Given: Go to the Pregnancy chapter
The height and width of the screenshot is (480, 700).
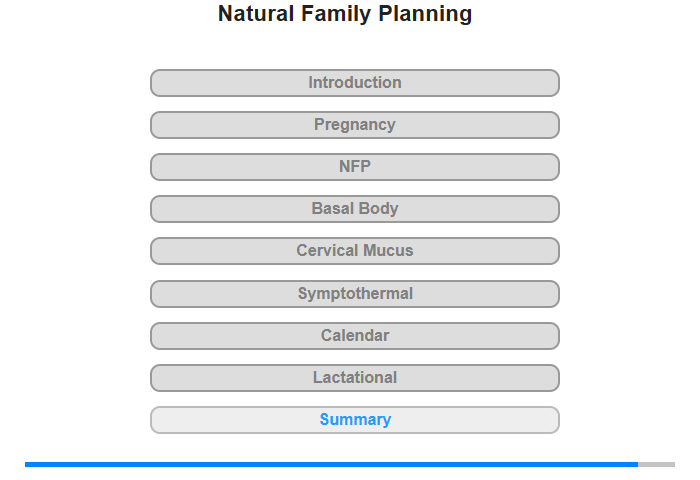Looking at the screenshot, I should click(x=355, y=125).
